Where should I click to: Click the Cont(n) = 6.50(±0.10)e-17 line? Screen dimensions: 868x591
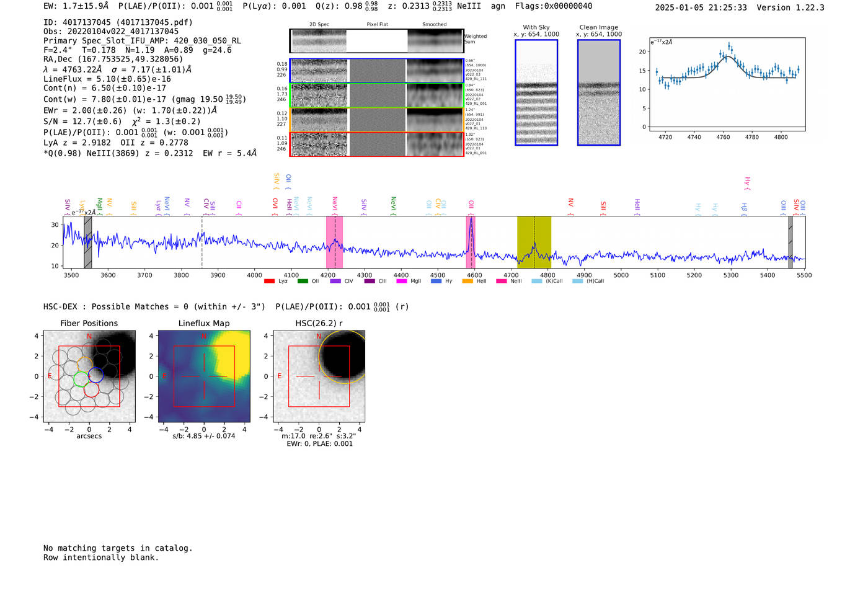pyautogui.click(x=105, y=88)
